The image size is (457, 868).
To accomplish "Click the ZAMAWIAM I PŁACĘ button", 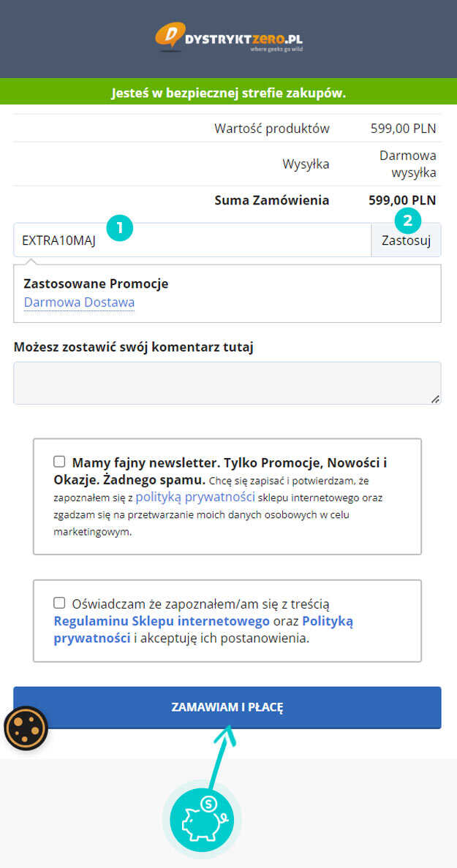I will (x=227, y=707).
